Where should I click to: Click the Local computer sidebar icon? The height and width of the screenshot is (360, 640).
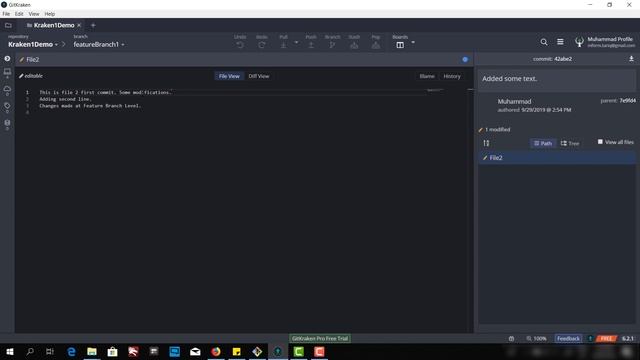coord(7,72)
